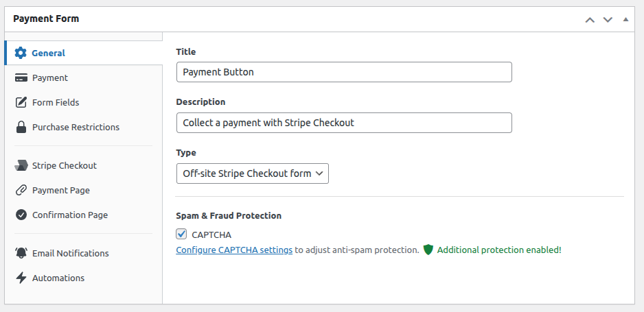This screenshot has width=644, height=312.
Task: Click the Payment credit card icon
Action: (x=21, y=78)
